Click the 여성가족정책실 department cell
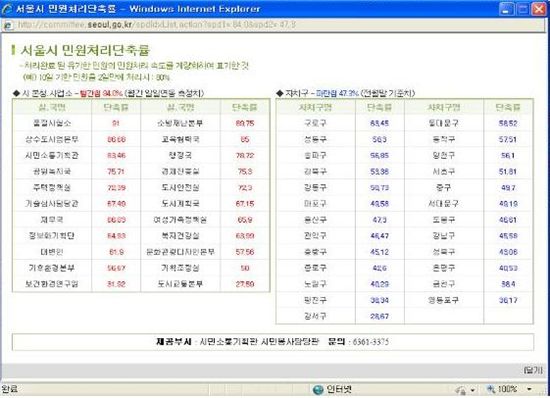Screen dimensions: 550x398 click(180, 220)
